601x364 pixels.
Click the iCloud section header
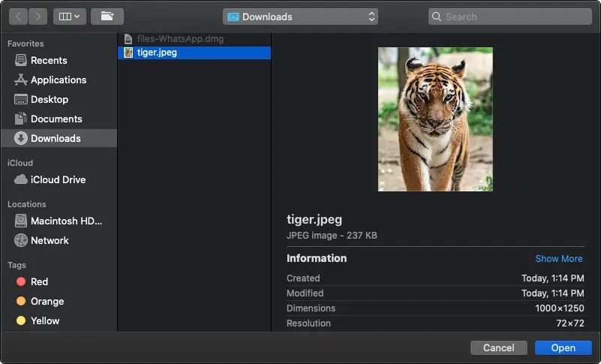pos(20,163)
